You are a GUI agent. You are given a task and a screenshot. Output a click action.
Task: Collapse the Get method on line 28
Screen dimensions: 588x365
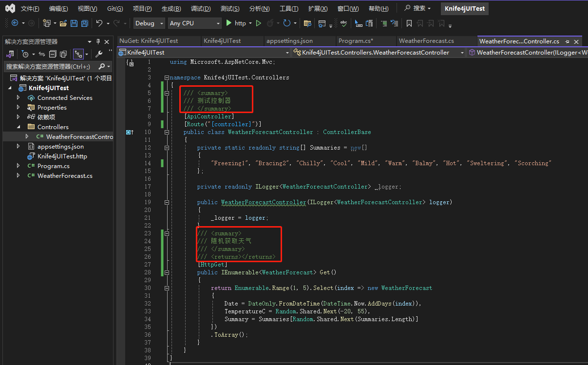click(167, 272)
